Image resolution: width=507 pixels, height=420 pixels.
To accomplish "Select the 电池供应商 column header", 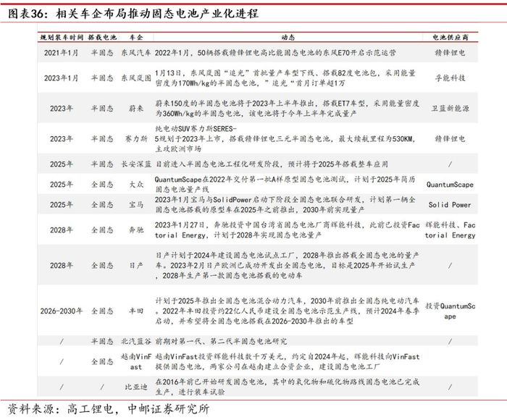I will coord(450,38).
